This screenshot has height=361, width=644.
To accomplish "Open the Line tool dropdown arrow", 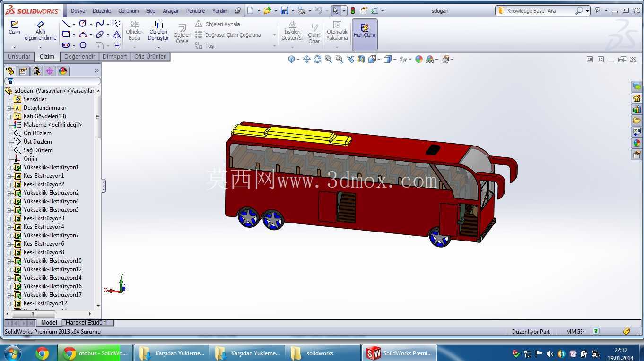I will 74,24.
